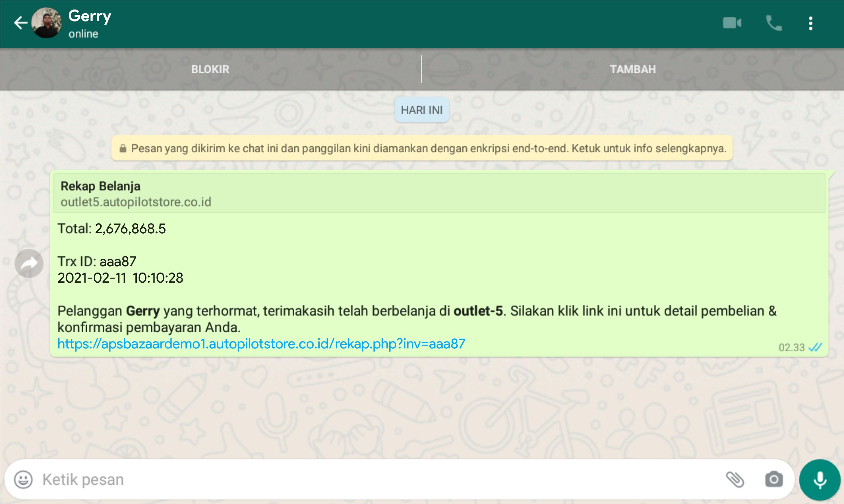Click the online status text

(x=83, y=34)
